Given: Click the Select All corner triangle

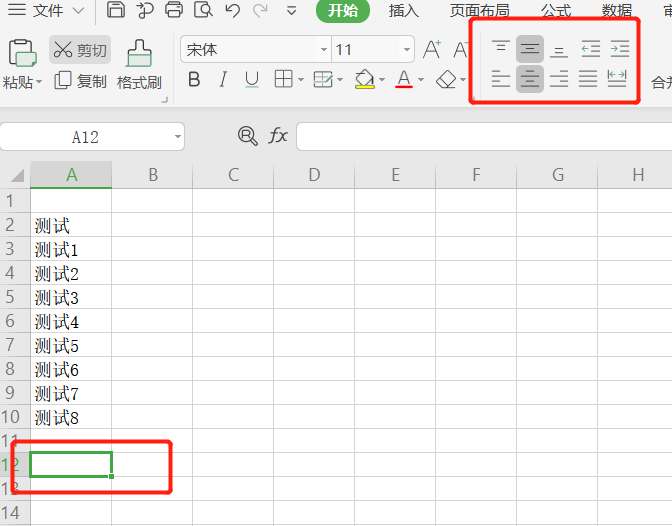Looking at the screenshot, I should tap(17, 175).
